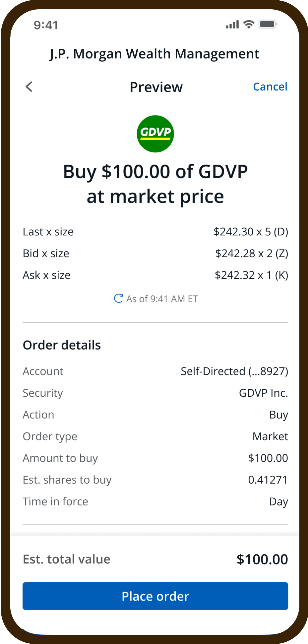The width and height of the screenshot is (308, 644).
Task: Tap the battery status icon
Action: [x=268, y=24]
